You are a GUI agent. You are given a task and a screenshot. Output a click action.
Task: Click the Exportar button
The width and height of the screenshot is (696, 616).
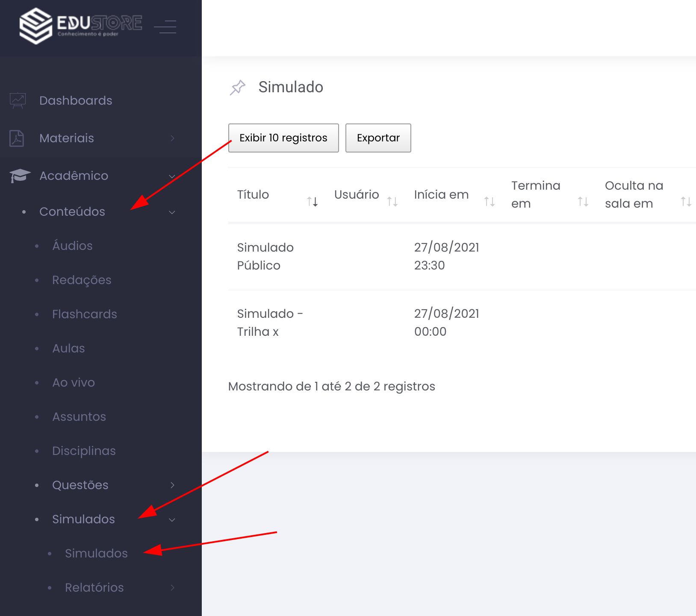coord(378,138)
